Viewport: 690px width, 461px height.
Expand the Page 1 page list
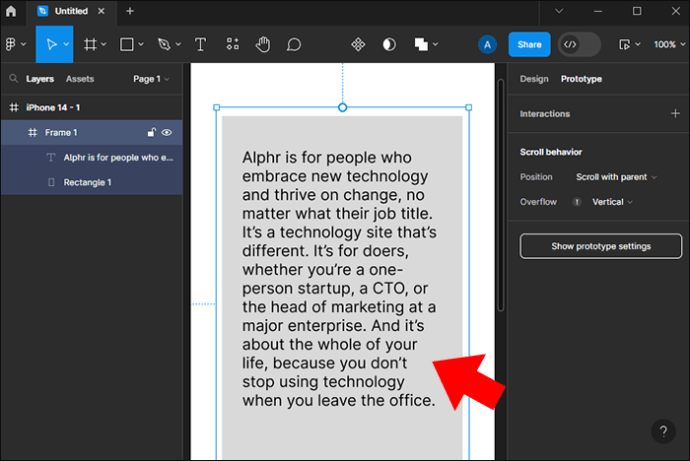click(151, 79)
